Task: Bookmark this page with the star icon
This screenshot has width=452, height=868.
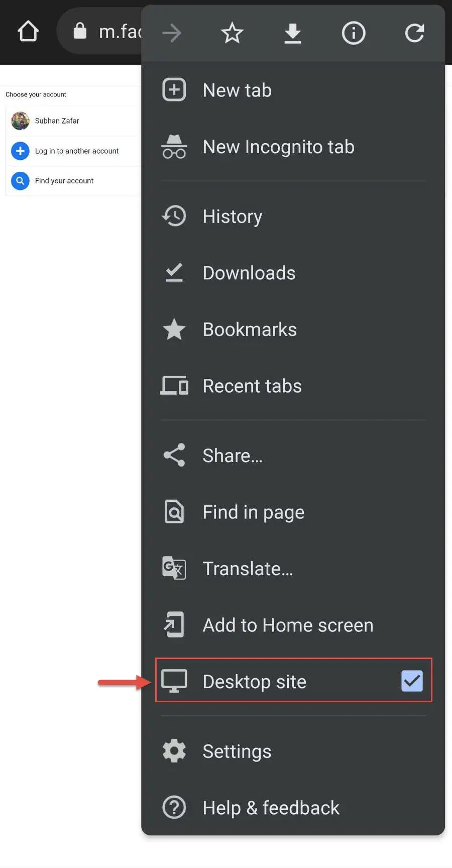Action: 232,33
